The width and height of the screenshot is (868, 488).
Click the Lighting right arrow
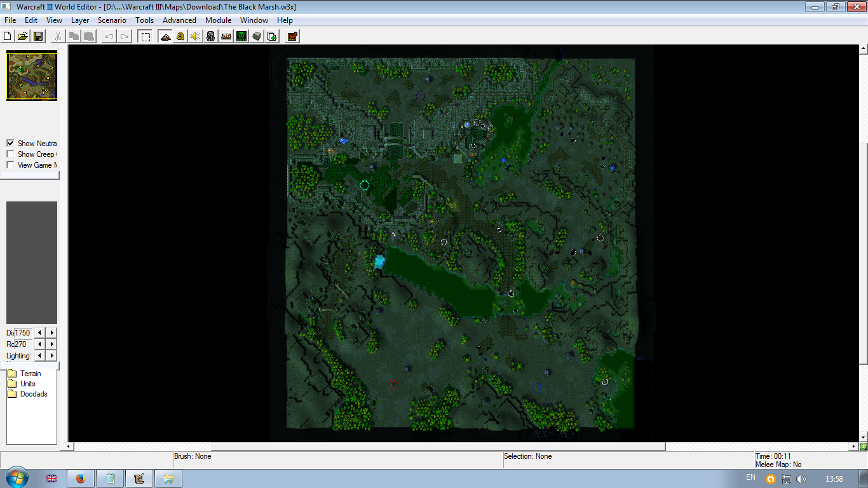click(x=51, y=356)
